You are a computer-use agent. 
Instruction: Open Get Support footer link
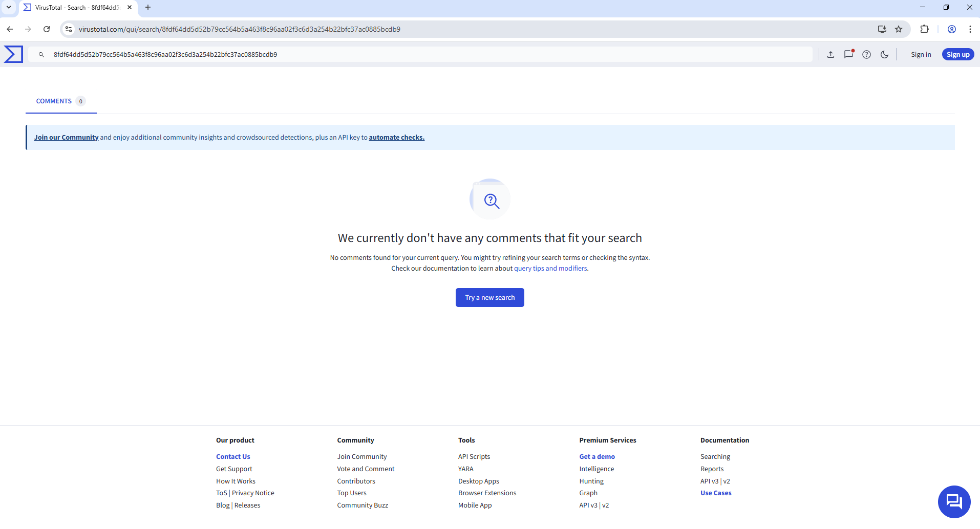[234, 469]
